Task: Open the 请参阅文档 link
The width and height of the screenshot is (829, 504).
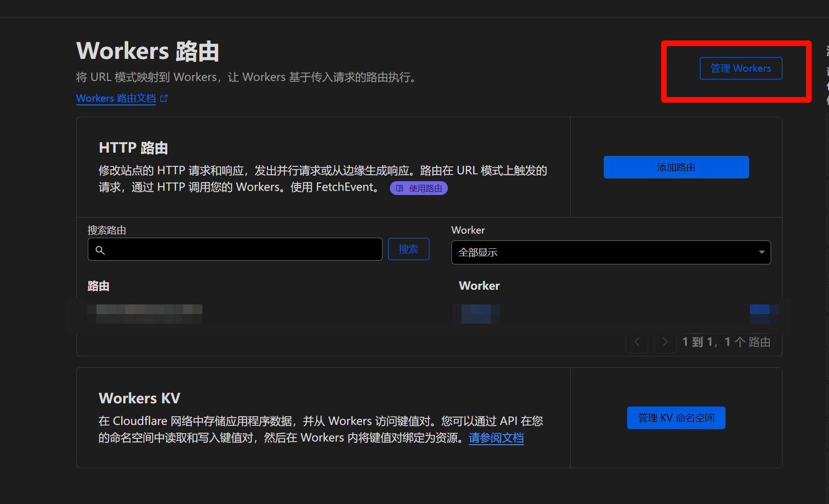Action: [x=496, y=438]
